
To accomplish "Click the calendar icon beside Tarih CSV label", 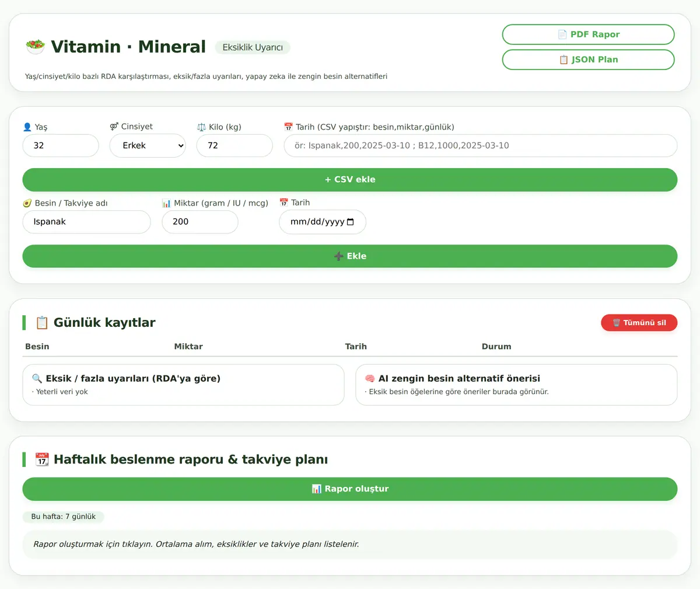I will 288,127.
